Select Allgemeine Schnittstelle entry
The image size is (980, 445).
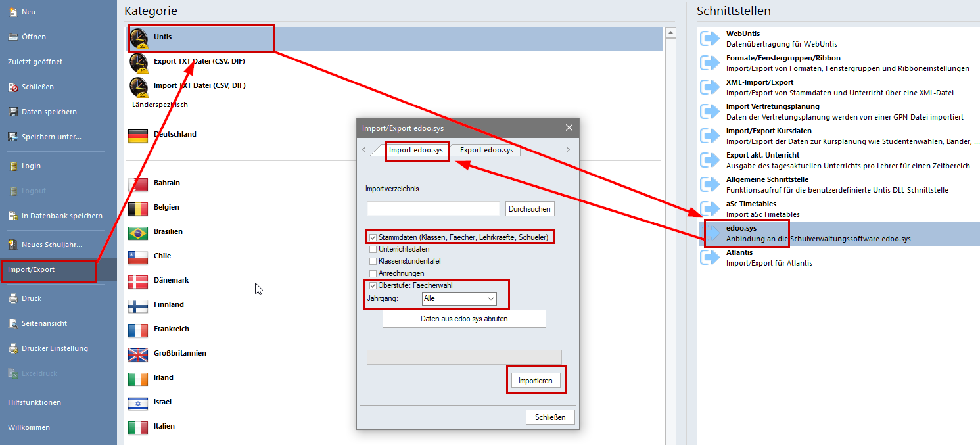(x=838, y=185)
